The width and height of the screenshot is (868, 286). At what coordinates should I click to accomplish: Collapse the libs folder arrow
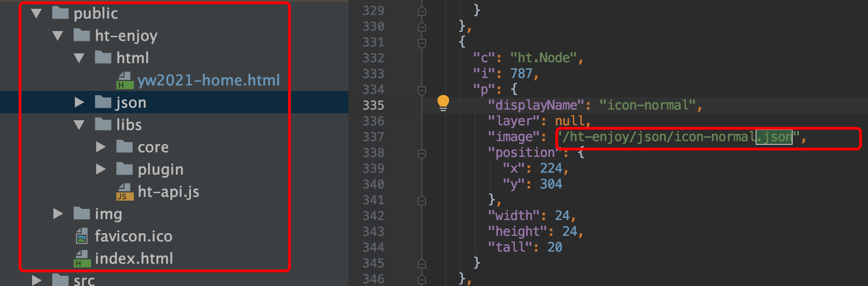point(79,125)
